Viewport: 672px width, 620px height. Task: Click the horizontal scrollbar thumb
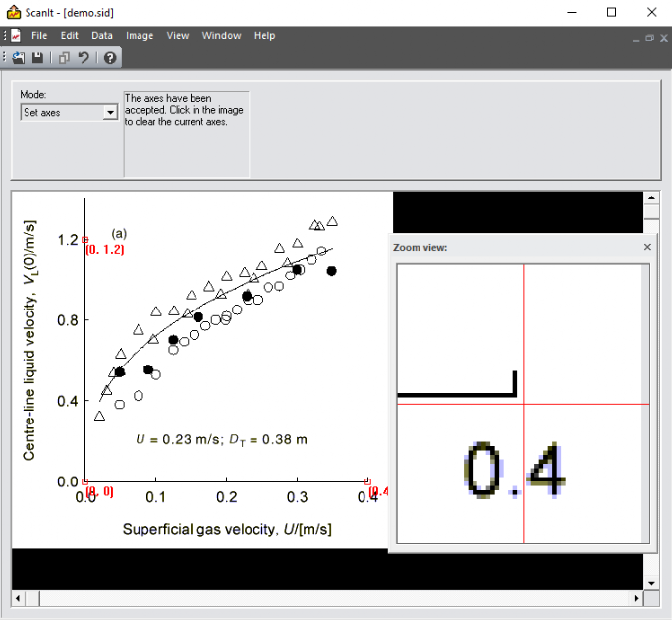click(32, 598)
